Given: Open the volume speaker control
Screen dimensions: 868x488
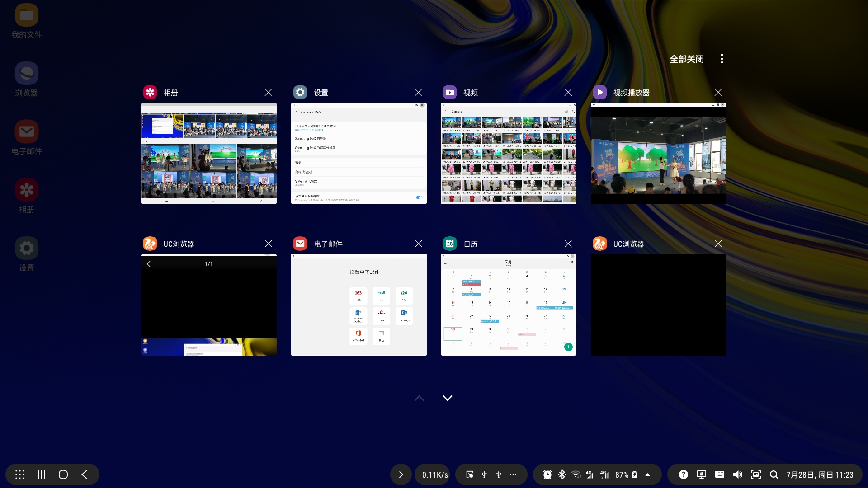Looking at the screenshot, I should click(737, 474).
